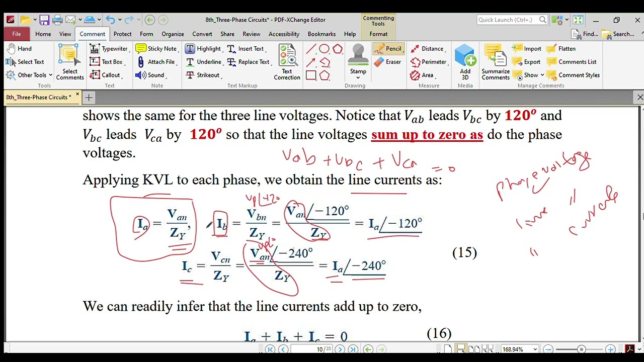The image size is (644, 362).
Task: Click Export comments
Action: tap(526, 62)
